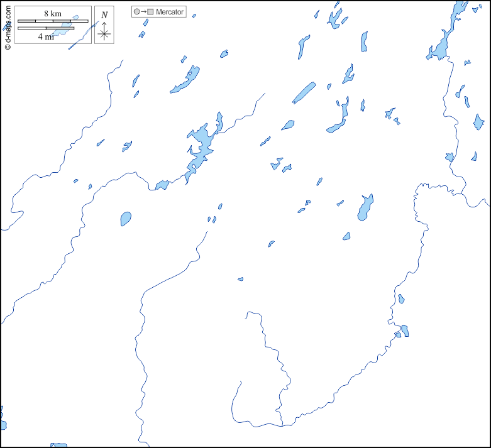This screenshot has height=448, width=491.
Task: Click the long narrow lake at top center
Action: 304,46
